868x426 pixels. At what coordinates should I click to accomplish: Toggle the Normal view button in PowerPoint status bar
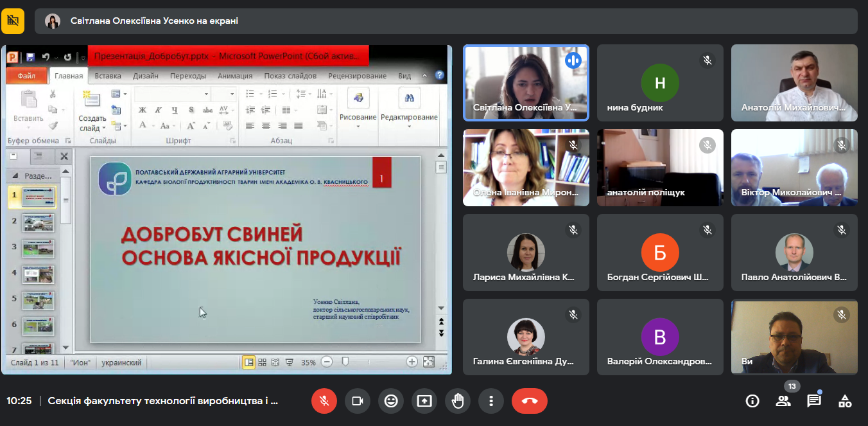(x=249, y=362)
